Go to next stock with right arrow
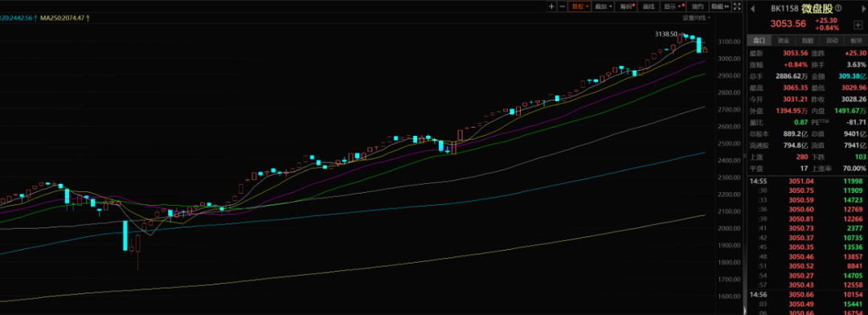The image size is (868, 315). 864,9
